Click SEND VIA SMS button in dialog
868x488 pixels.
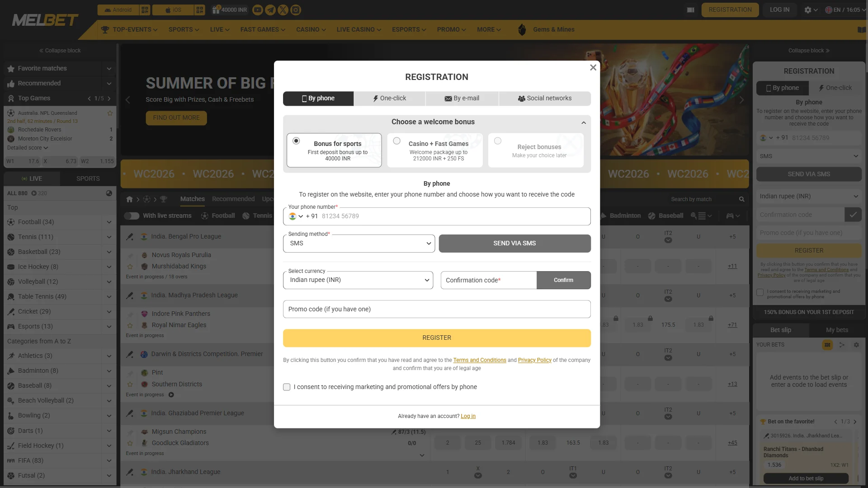coord(514,244)
